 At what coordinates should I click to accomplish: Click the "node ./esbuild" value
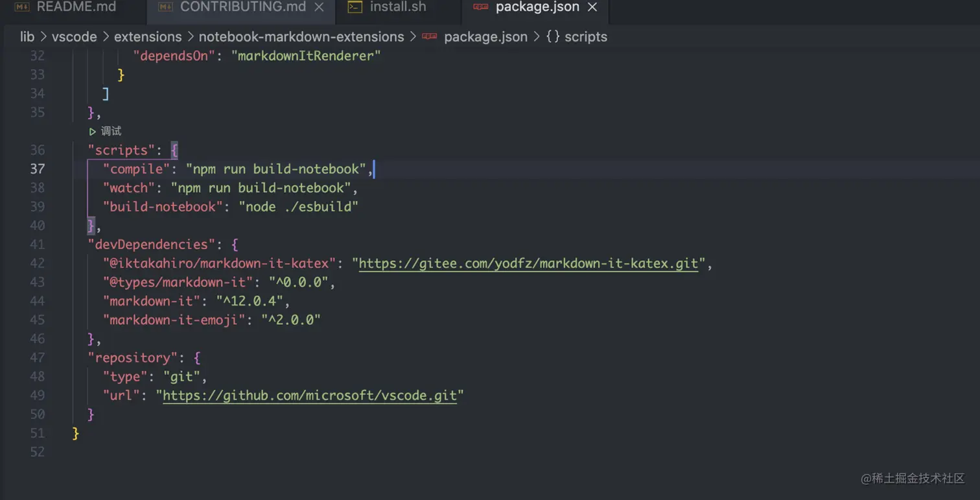[299, 207]
